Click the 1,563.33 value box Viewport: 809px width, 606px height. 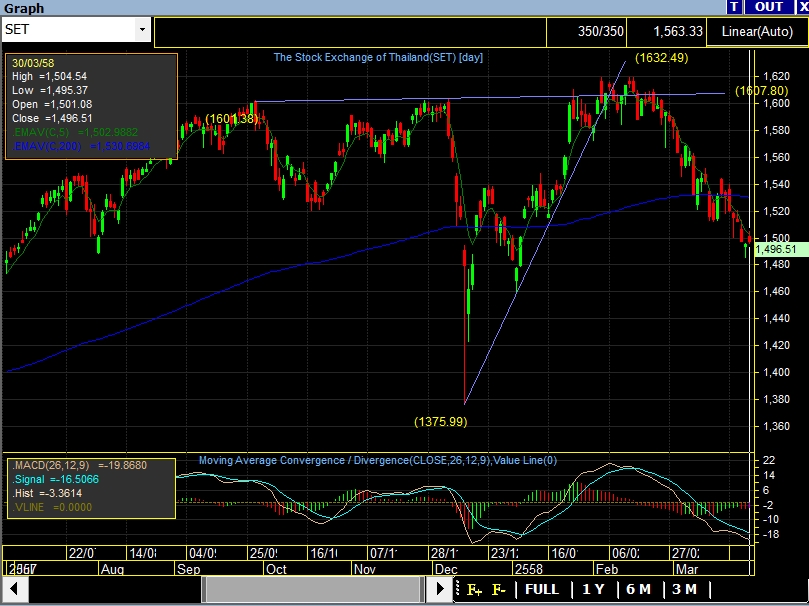coord(666,31)
